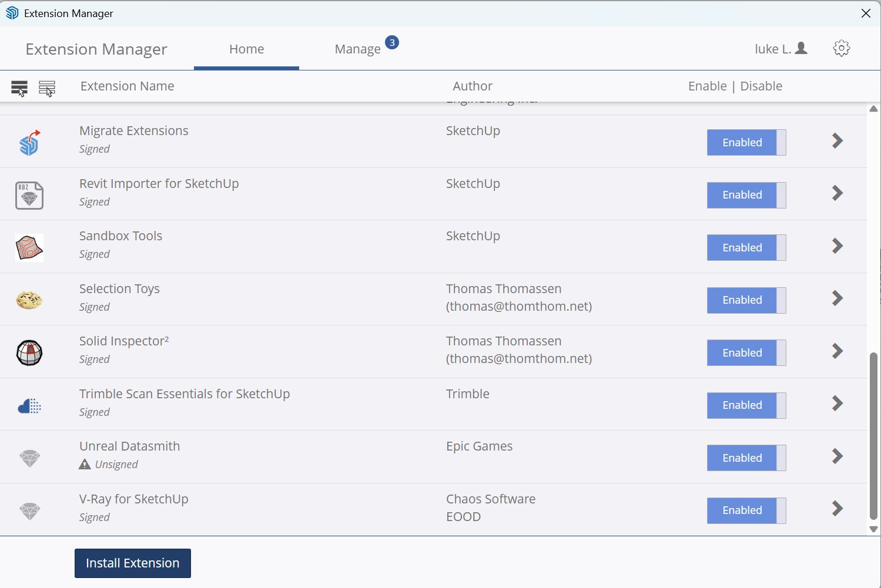The image size is (881, 588).
Task: Click the Trimble Scan Essentials cloud icon
Action: (x=29, y=405)
